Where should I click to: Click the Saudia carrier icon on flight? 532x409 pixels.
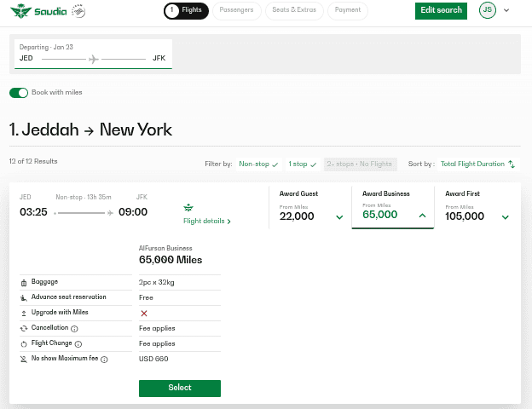pyautogui.click(x=188, y=208)
